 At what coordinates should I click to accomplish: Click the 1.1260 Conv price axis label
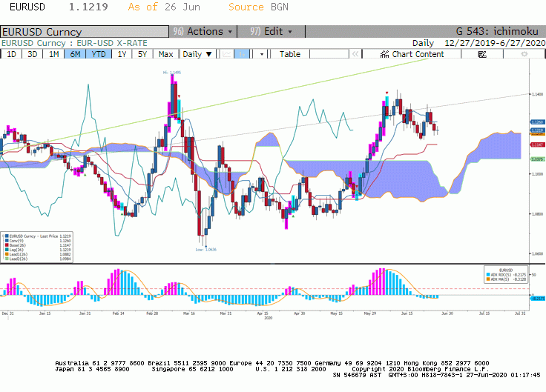(537, 122)
